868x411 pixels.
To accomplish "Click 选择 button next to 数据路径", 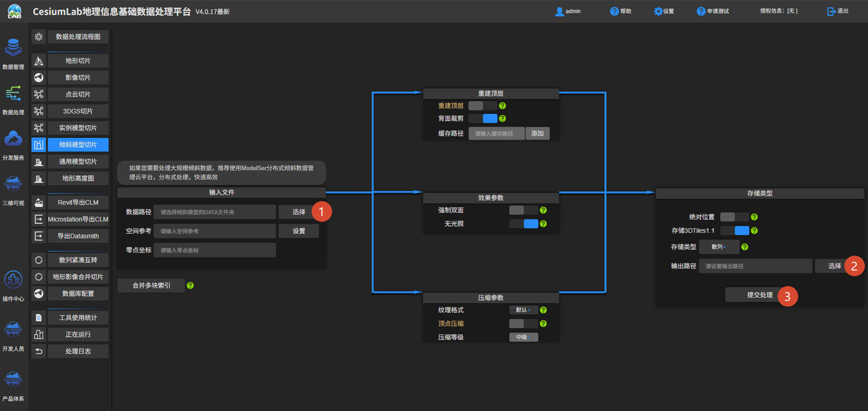I will tap(299, 212).
